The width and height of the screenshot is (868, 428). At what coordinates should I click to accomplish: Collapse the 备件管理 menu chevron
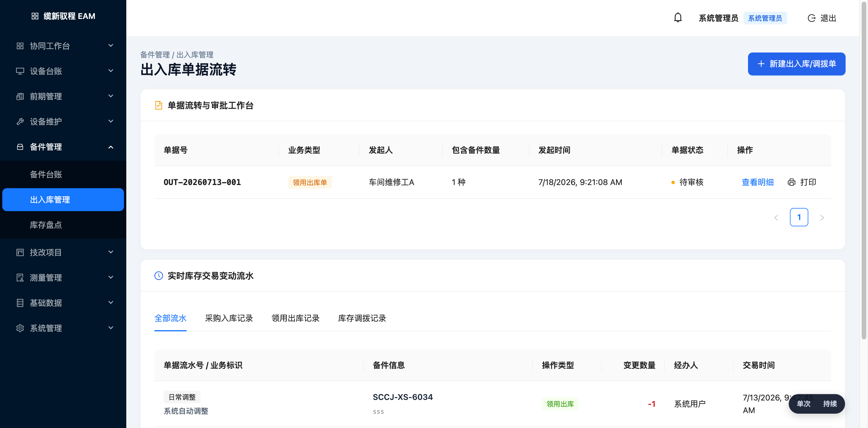point(111,147)
